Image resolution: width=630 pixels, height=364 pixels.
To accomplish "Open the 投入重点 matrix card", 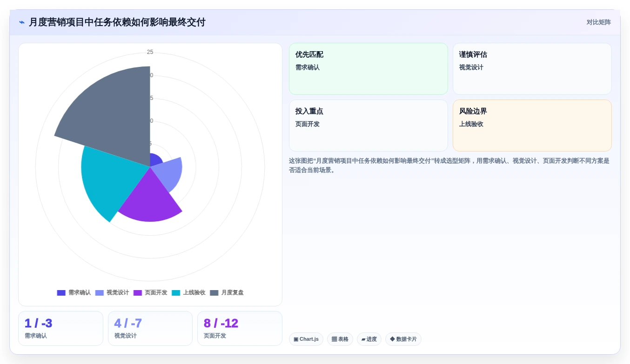I will click(369, 126).
